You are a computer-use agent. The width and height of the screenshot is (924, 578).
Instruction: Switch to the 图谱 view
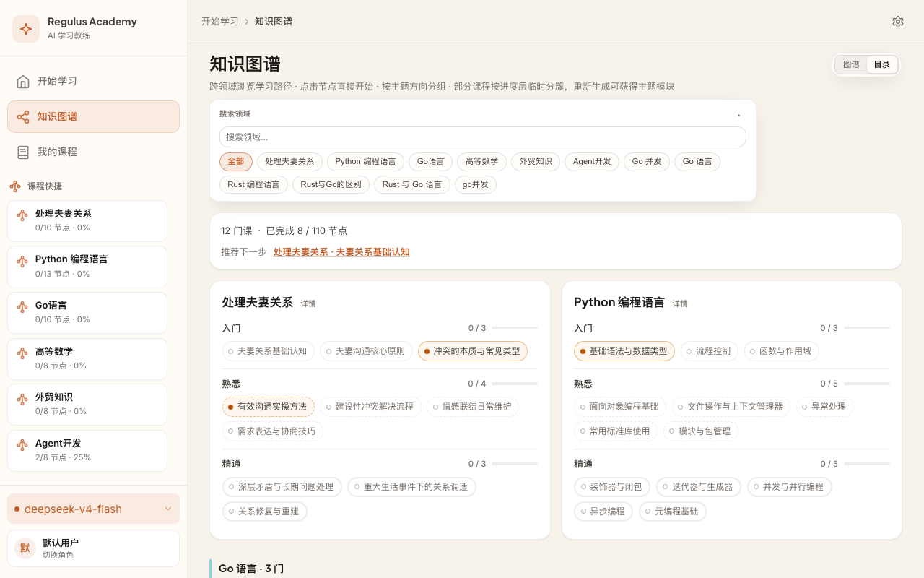coord(851,64)
